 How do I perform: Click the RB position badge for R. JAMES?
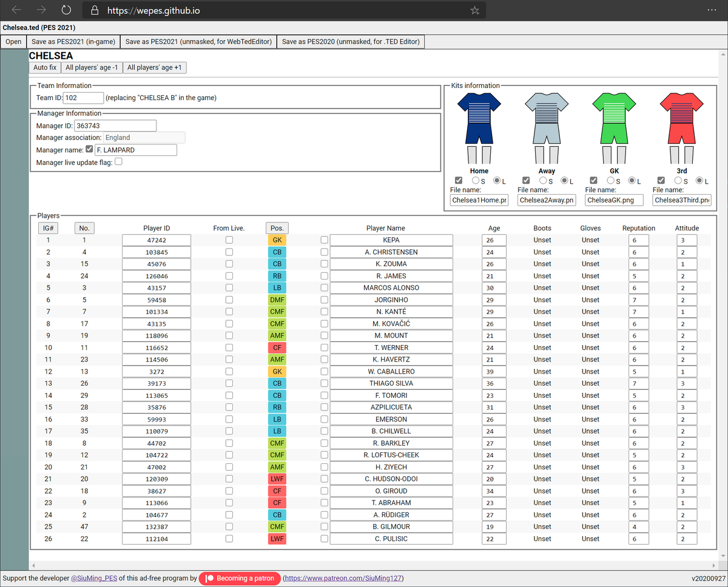coord(277,276)
